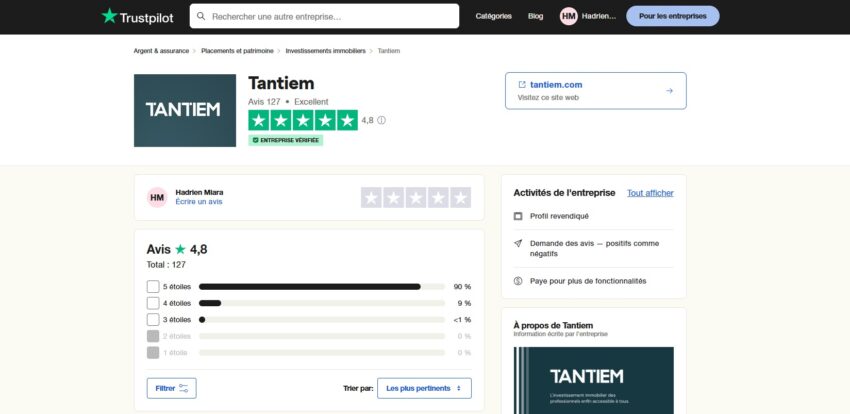This screenshot has width=850, height=414.
Task: Click Pour les entreprises button
Action: pos(673,16)
